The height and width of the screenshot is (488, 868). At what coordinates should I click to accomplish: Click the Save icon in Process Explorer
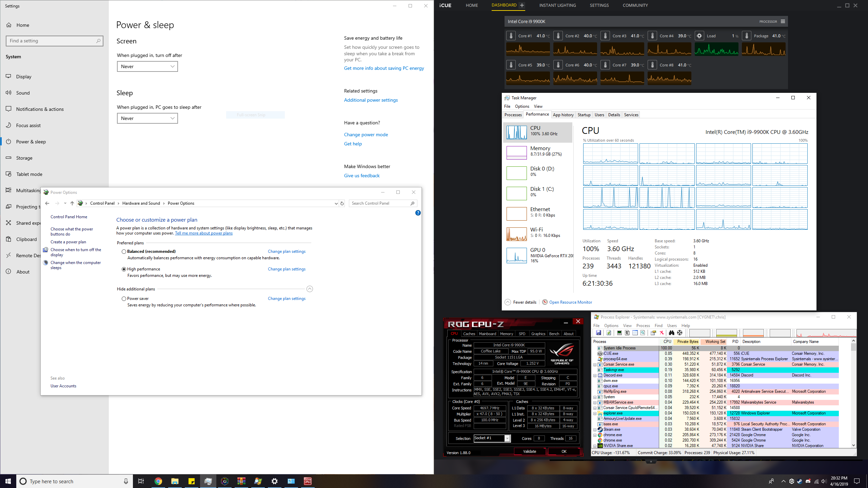598,333
